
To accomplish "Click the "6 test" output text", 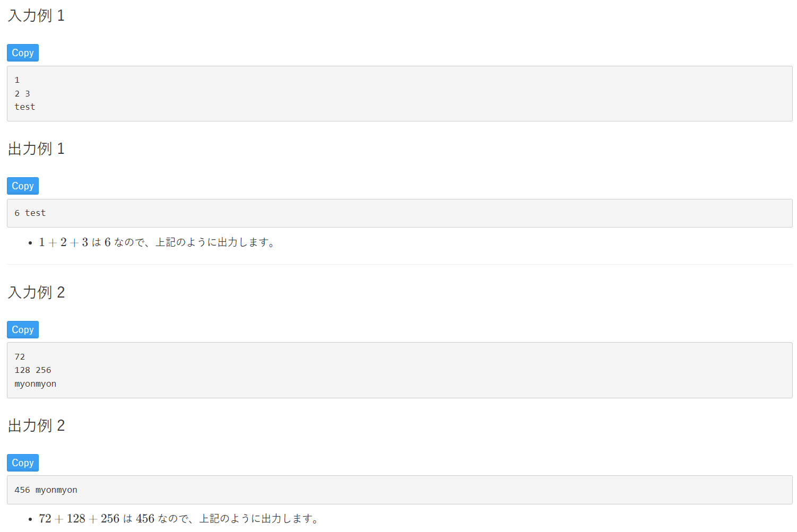I will tap(30, 213).
